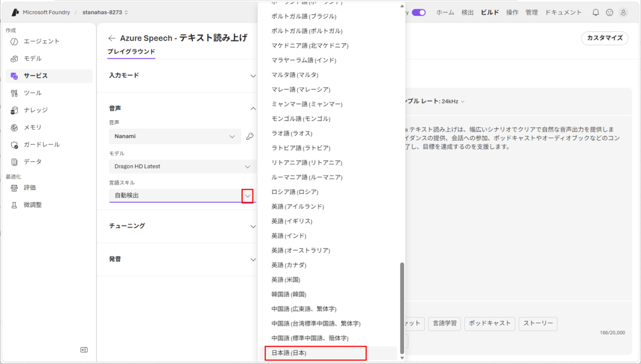This screenshot has height=364, width=641.
Task: Click the smiley feedback icon
Action: [x=609, y=12]
